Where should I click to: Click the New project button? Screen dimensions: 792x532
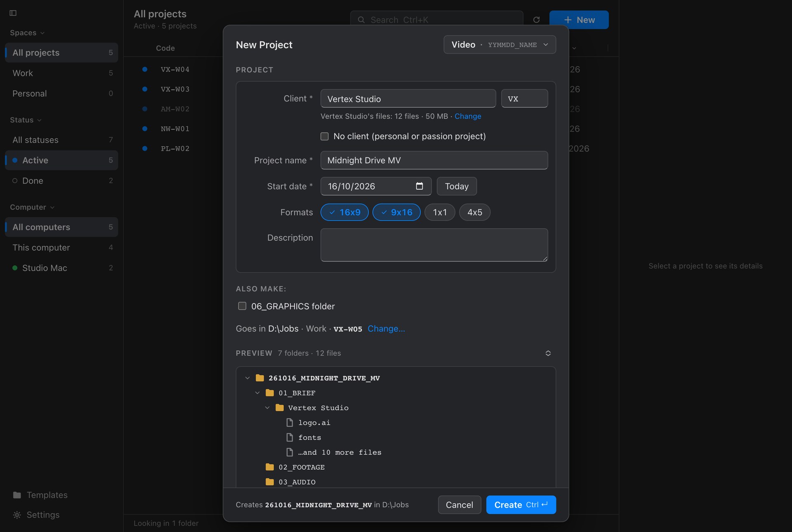[579, 20]
